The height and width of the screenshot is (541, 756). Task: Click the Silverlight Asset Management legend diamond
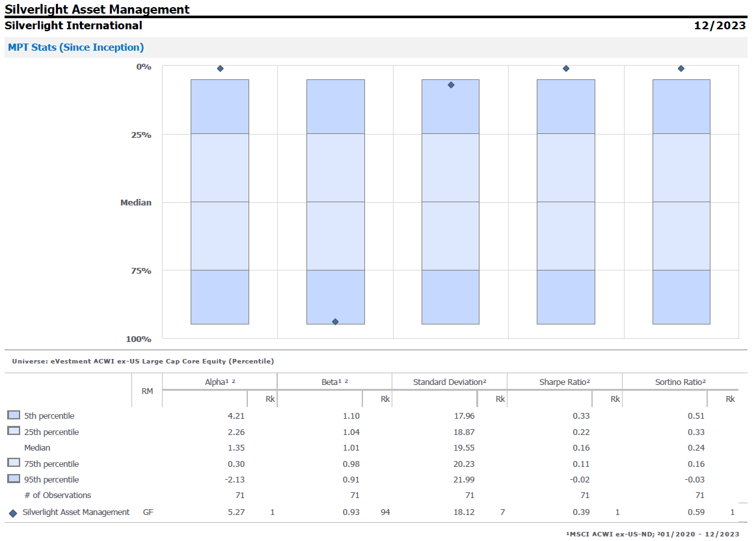pyautogui.click(x=13, y=513)
